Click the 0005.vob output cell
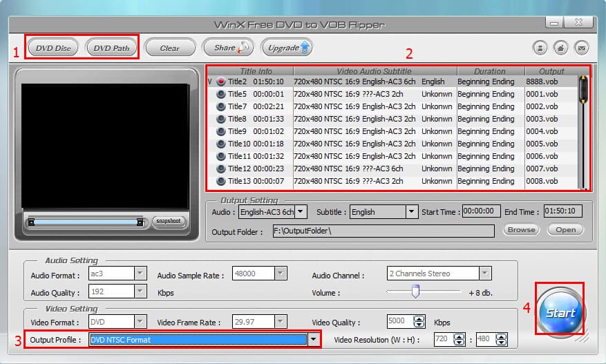The width and height of the screenshot is (606, 364). pos(542,144)
